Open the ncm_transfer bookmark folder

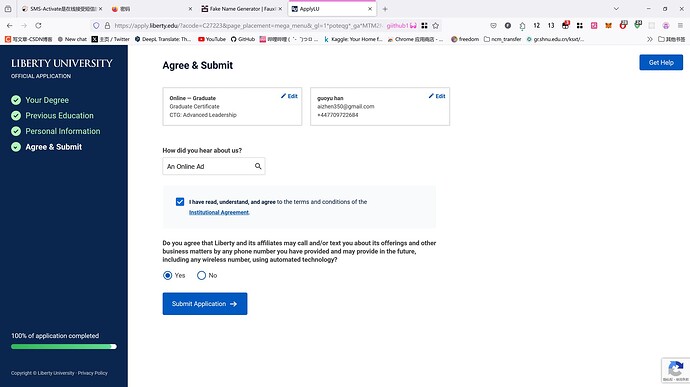pos(502,39)
